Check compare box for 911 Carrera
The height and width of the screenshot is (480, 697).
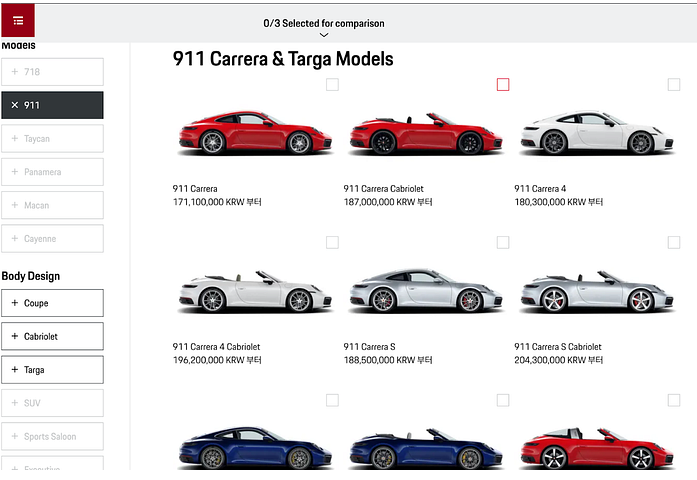click(332, 84)
